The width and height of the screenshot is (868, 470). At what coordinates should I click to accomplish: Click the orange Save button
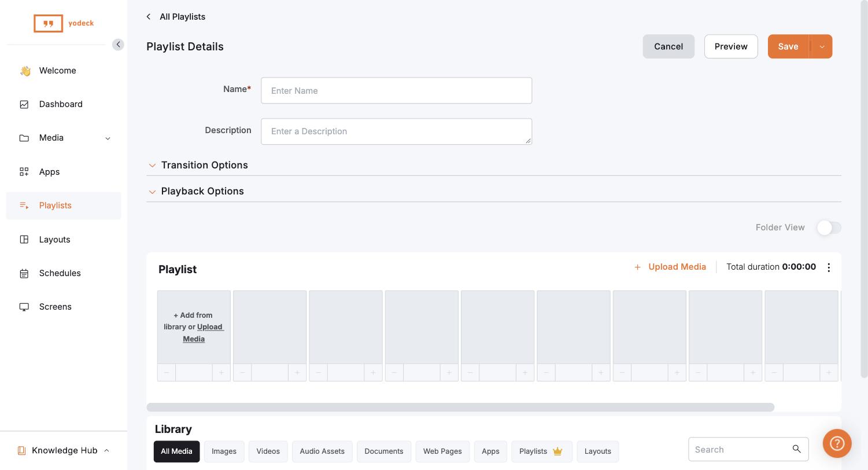click(788, 47)
